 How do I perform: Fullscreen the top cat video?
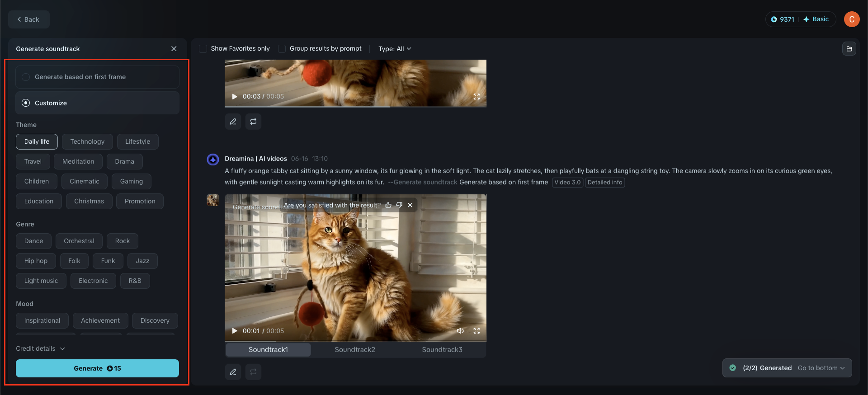(x=476, y=97)
